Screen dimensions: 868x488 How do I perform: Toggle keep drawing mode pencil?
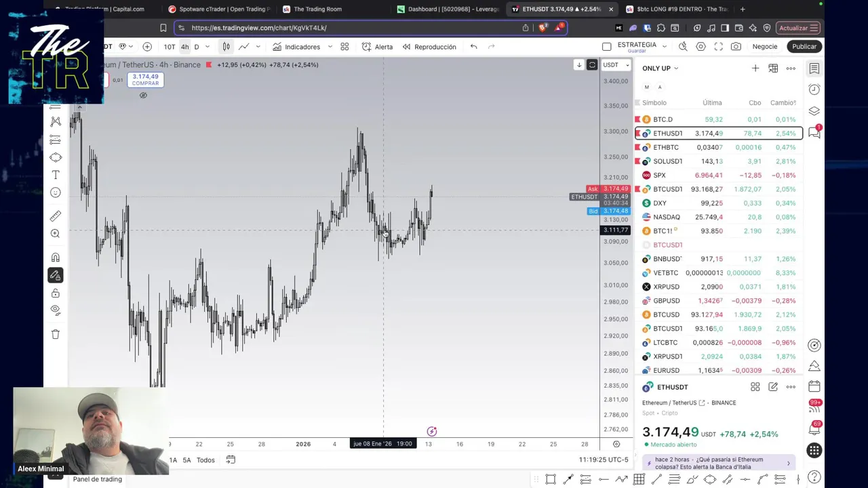[56, 275]
